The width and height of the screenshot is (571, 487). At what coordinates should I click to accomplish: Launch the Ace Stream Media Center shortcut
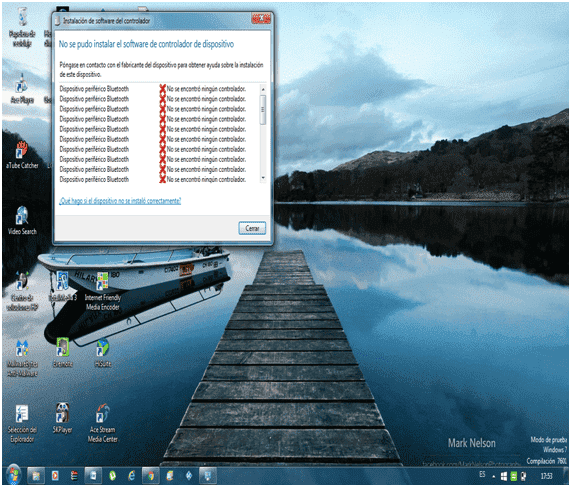click(103, 423)
